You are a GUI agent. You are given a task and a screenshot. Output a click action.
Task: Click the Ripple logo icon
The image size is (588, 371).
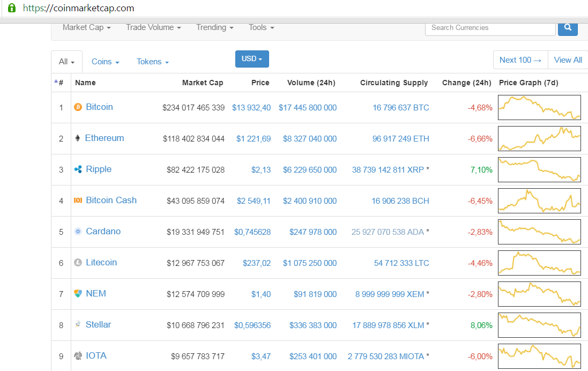[78, 169]
